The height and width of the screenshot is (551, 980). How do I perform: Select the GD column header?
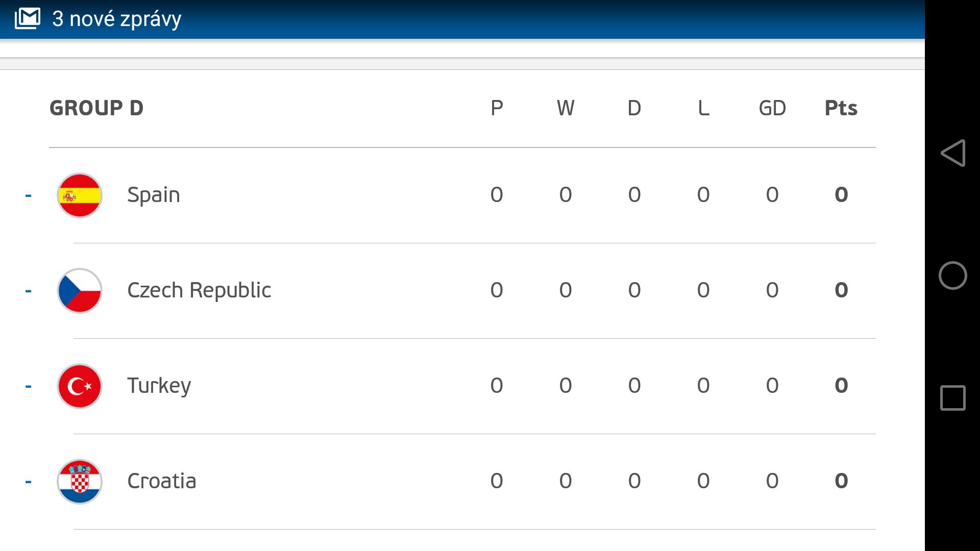772,108
